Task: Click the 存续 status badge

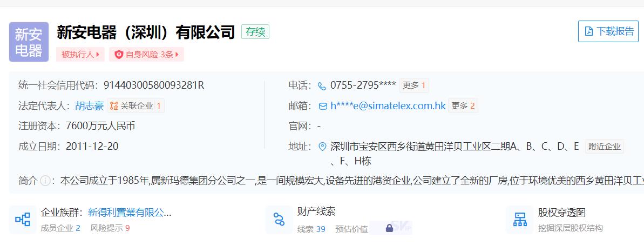Action: tap(255, 32)
